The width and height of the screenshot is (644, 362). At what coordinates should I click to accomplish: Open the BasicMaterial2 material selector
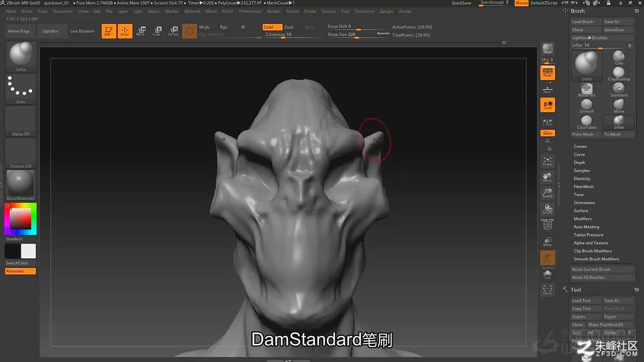[21, 185]
